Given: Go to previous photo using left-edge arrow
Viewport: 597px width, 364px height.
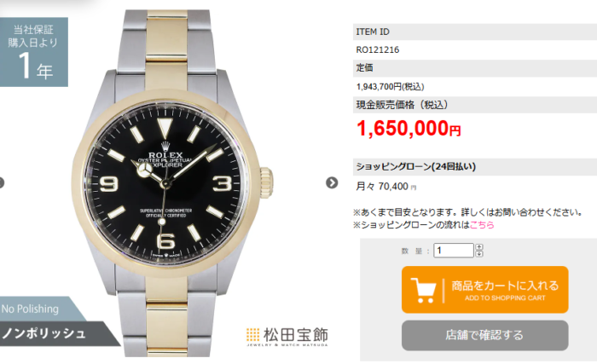Looking at the screenshot, I should click(x=2, y=182).
